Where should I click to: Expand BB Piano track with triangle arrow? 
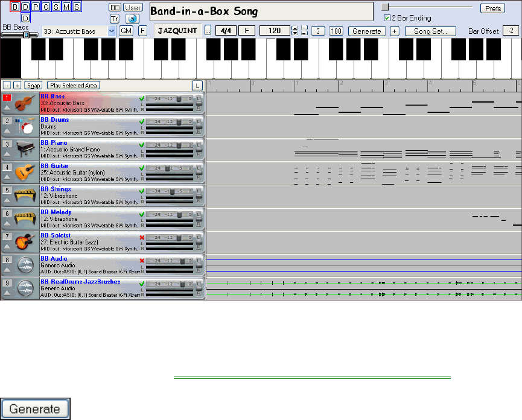(7, 154)
